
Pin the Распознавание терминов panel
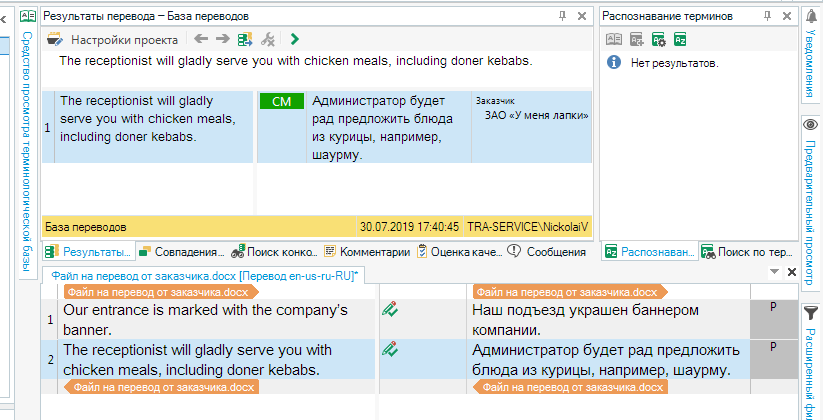coord(766,16)
